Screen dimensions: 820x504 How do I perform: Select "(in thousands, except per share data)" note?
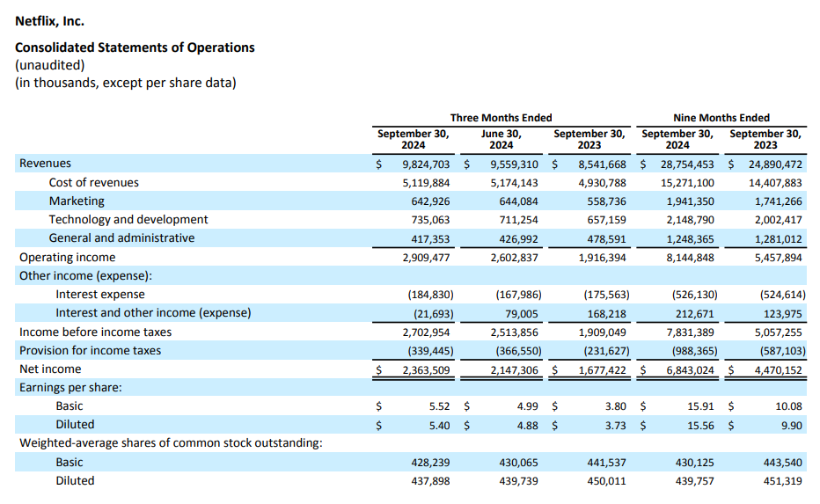[x=126, y=84]
